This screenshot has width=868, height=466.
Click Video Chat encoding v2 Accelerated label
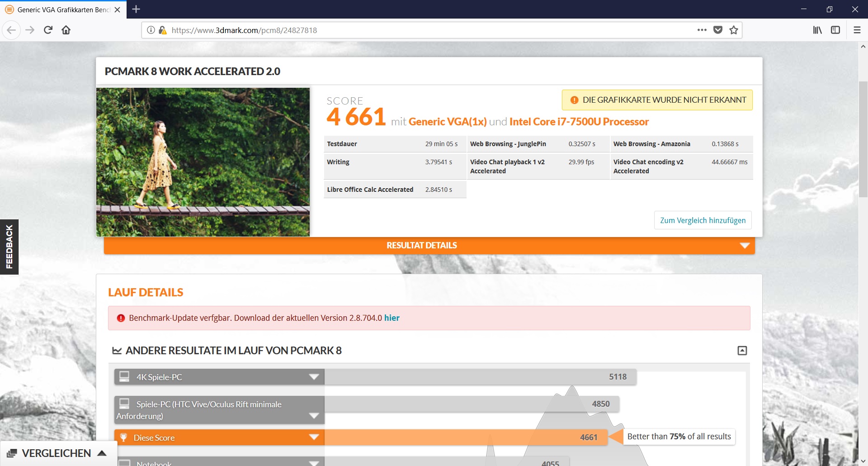coord(648,166)
